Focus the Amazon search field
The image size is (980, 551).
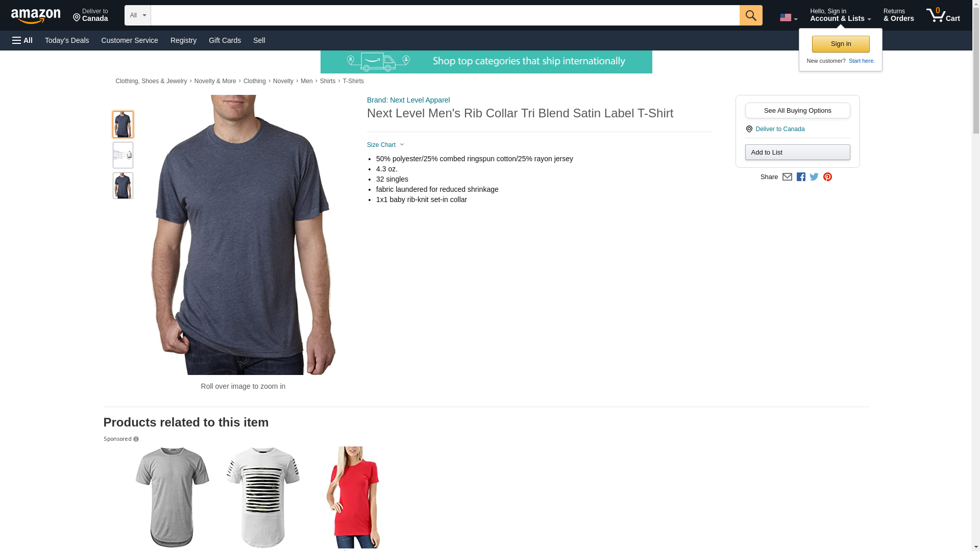point(445,15)
